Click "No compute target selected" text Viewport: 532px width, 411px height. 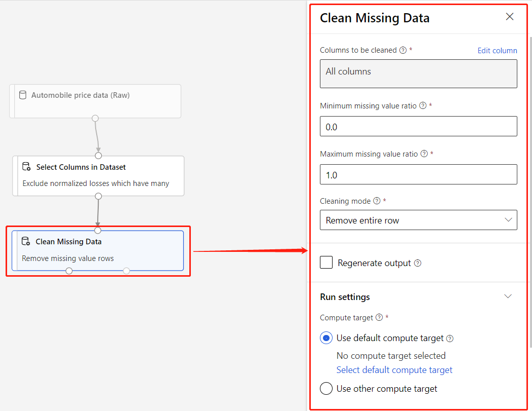391,356
